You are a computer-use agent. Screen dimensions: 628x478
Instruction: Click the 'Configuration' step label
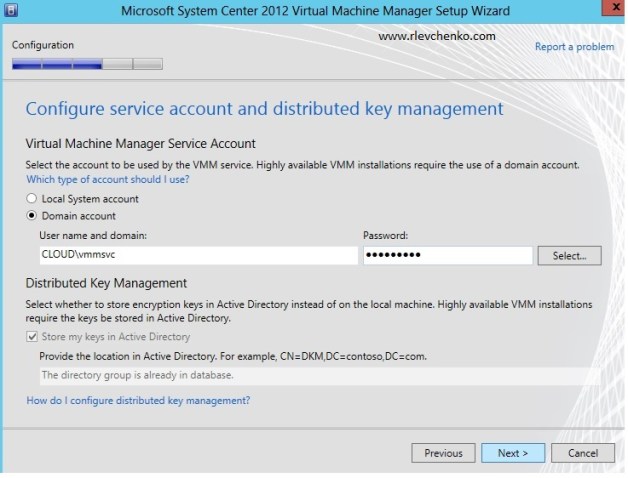coord(43,45)
